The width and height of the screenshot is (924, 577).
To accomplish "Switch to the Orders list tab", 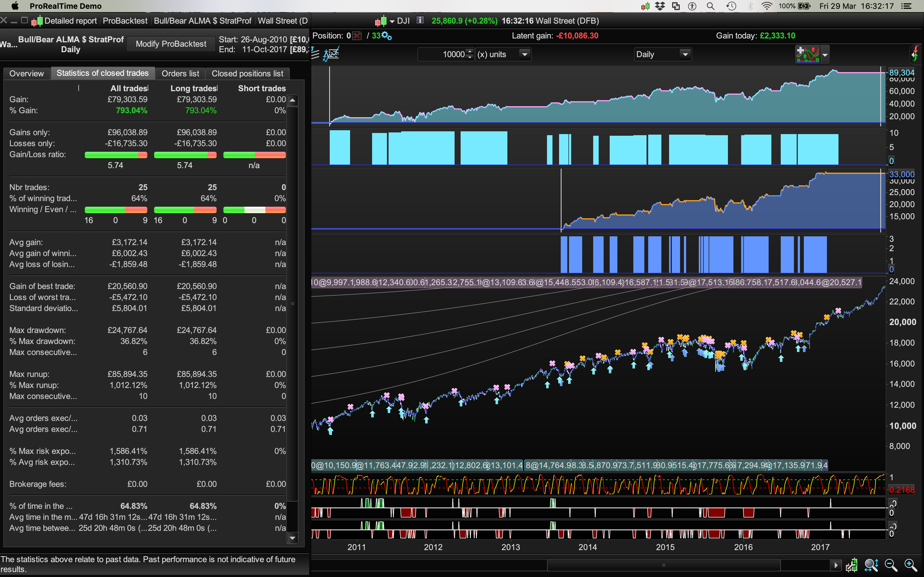I will 180,73.
